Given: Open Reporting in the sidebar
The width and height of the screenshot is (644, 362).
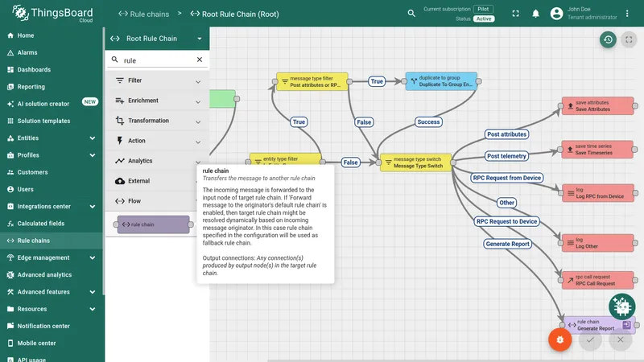Looking at the screenshot, I should pyautogui.click(x=52, y=87).
